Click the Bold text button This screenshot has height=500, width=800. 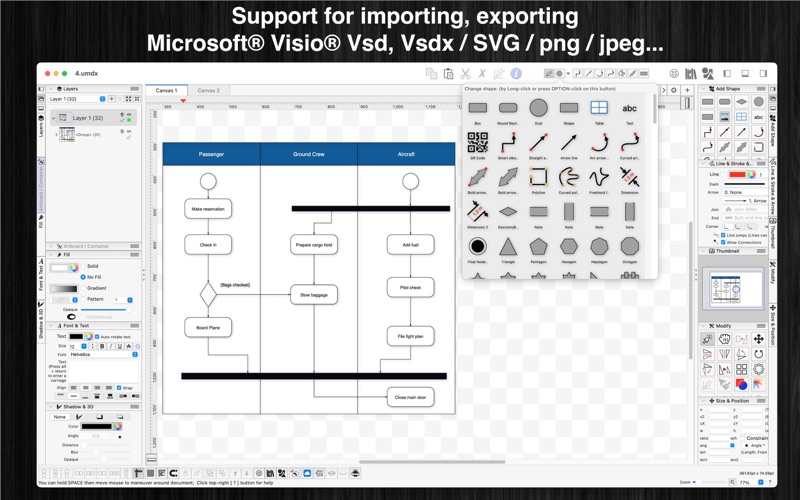tap(102, 346)
